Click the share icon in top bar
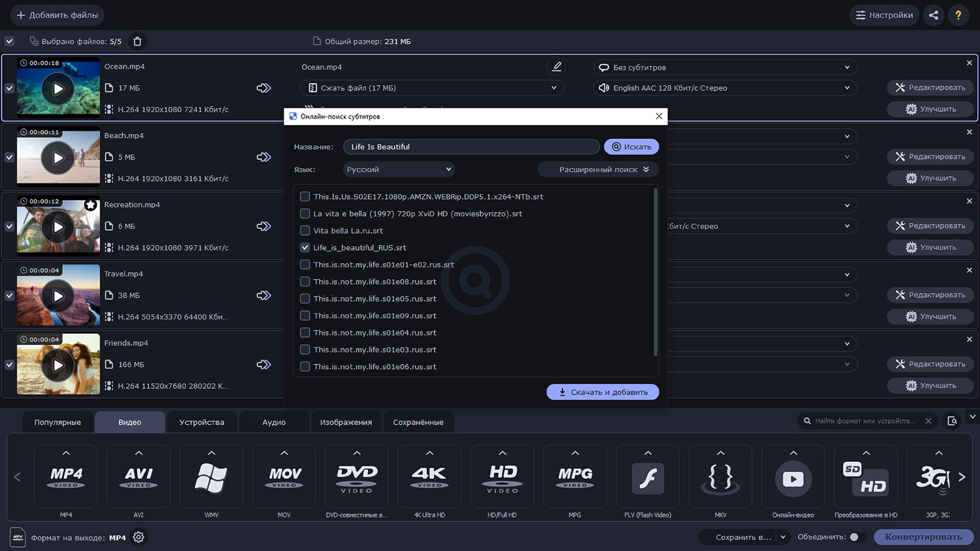 pyautogui.click(x=934, y=15)
